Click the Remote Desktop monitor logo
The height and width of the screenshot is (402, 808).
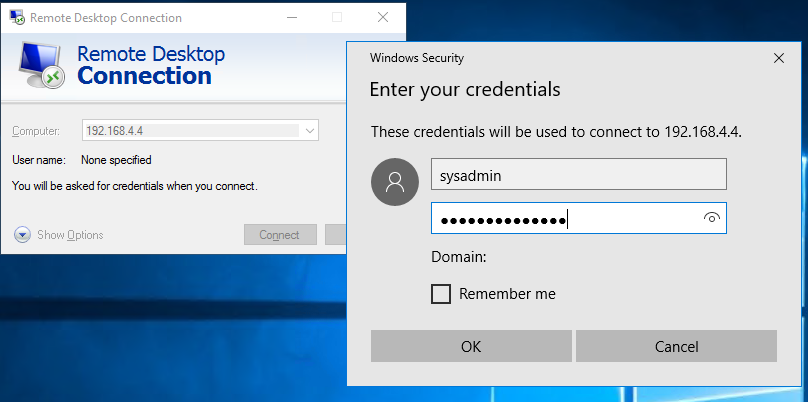click(41, 65)
